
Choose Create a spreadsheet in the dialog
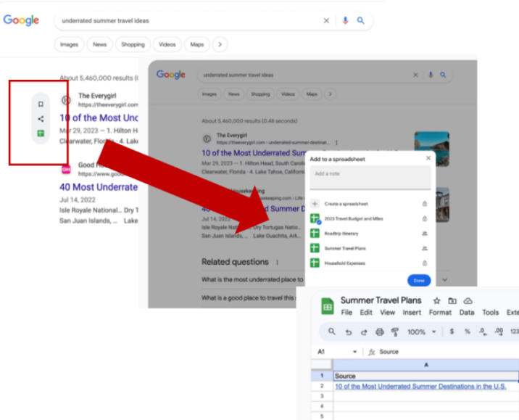click(370, 204)
